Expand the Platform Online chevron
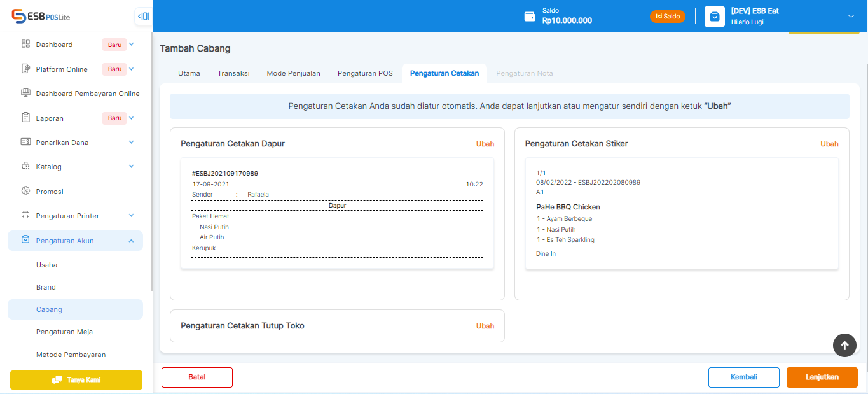 coord(132,69)
